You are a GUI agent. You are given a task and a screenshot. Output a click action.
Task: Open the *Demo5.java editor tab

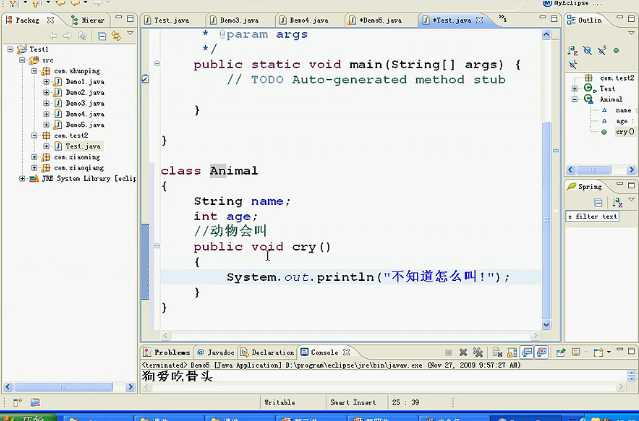[380, 20]
